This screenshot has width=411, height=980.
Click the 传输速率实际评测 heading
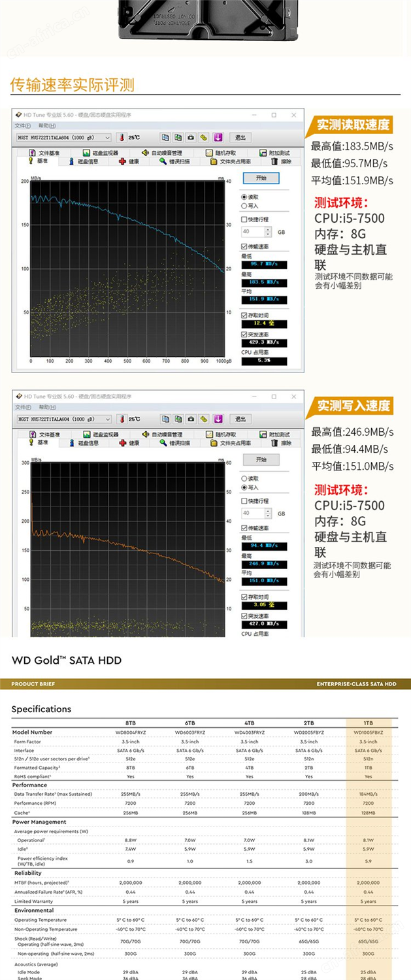click(x=72, y=84)
